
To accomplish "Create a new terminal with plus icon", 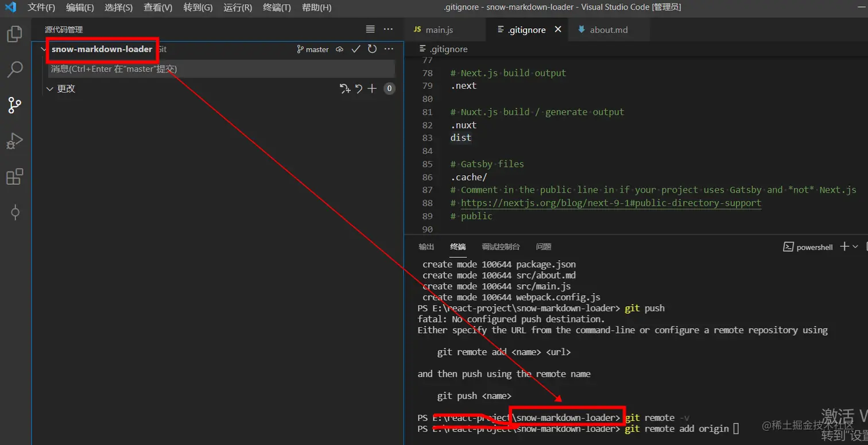I will [x=844, y=246].
